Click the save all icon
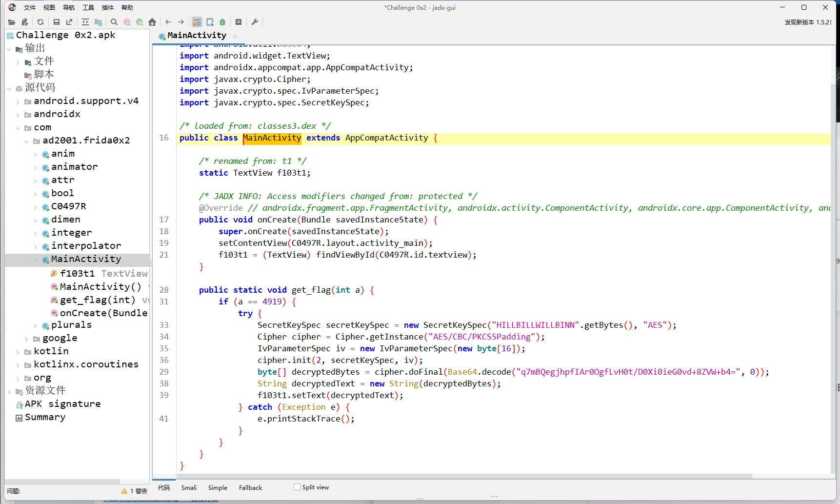Viewport: 840px width, 504px height. pyautogui.click(x=57, y=22)
